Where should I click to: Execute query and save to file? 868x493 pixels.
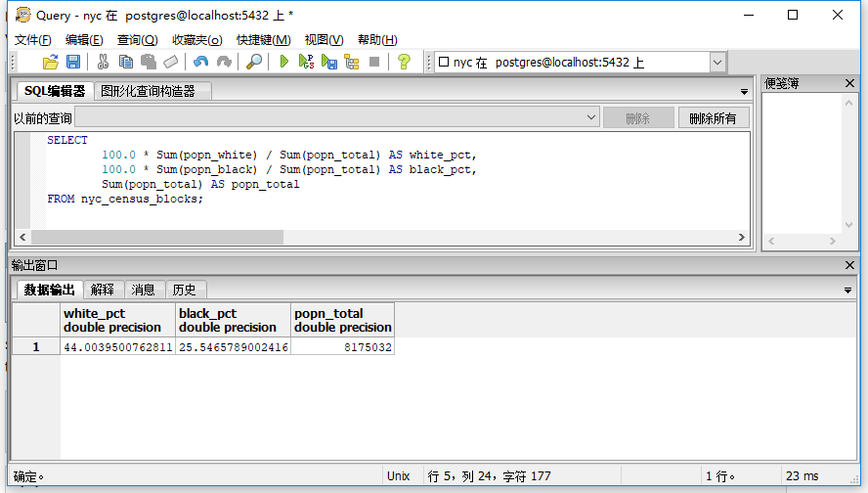[x=328, y=62]
